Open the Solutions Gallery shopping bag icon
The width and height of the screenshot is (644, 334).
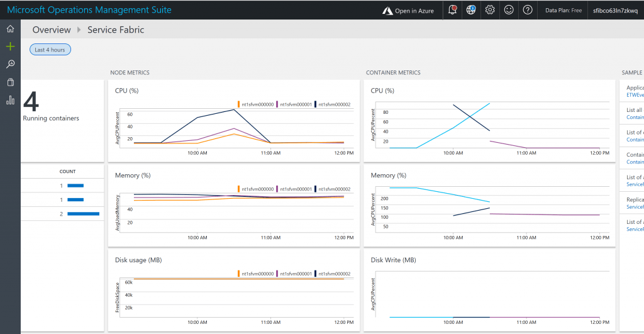[10, 82]
